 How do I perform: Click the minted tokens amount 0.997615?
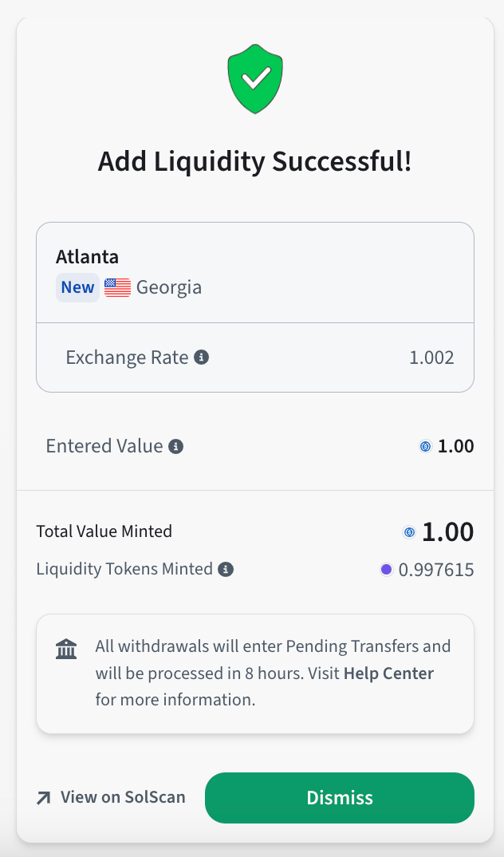click(436, 570)
